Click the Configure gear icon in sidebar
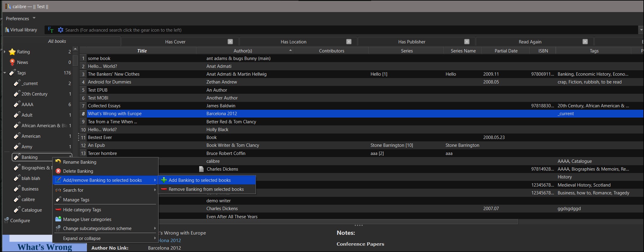 pos(7,220)
